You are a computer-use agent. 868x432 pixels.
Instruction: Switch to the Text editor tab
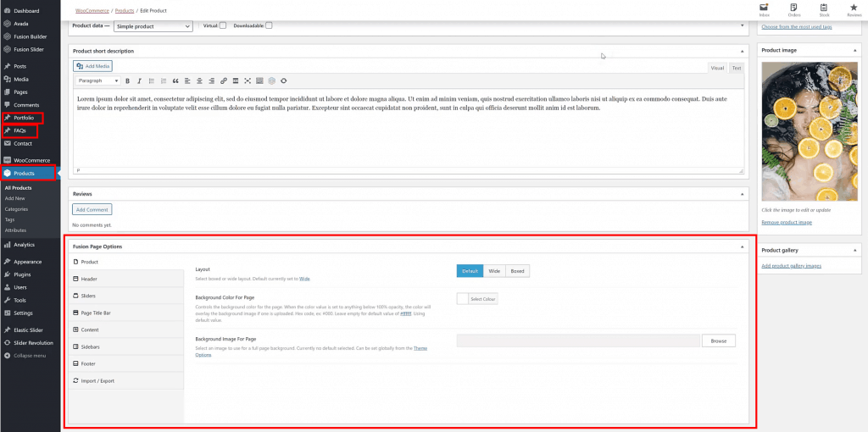click(x=737, y=68)
